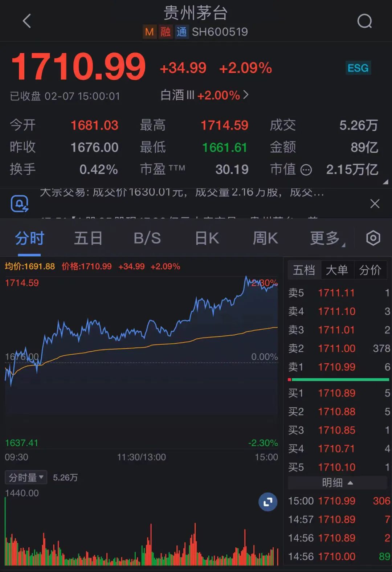Open search with magnifier icon
This screenshot has width=392, height=572.
coord(364,21)
